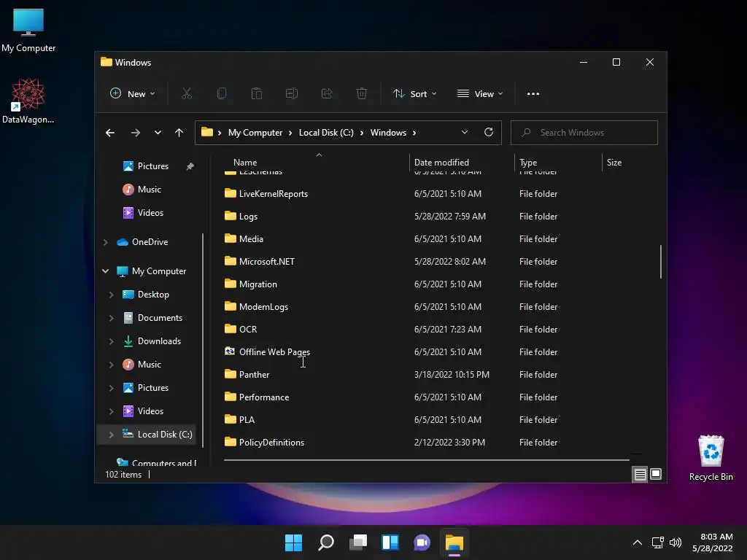Click the Search Windows field
Screen dimensions: 747x560
click(x=584, y=133)
